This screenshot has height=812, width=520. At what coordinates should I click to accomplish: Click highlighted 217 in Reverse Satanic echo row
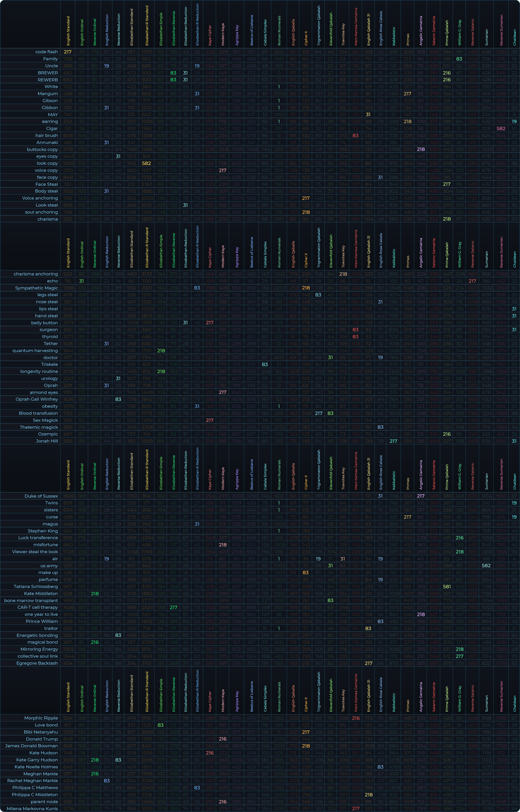[x=472, y=281]
